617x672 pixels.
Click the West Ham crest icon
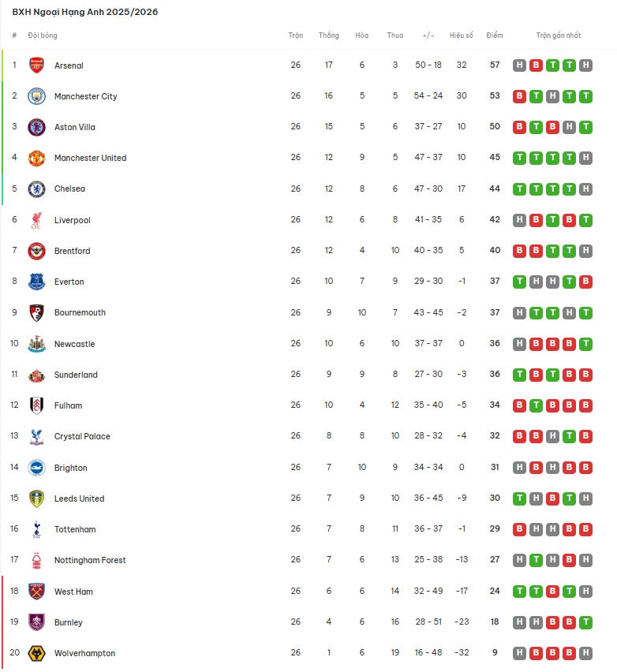pyautogui.click(x=36, y=592)
